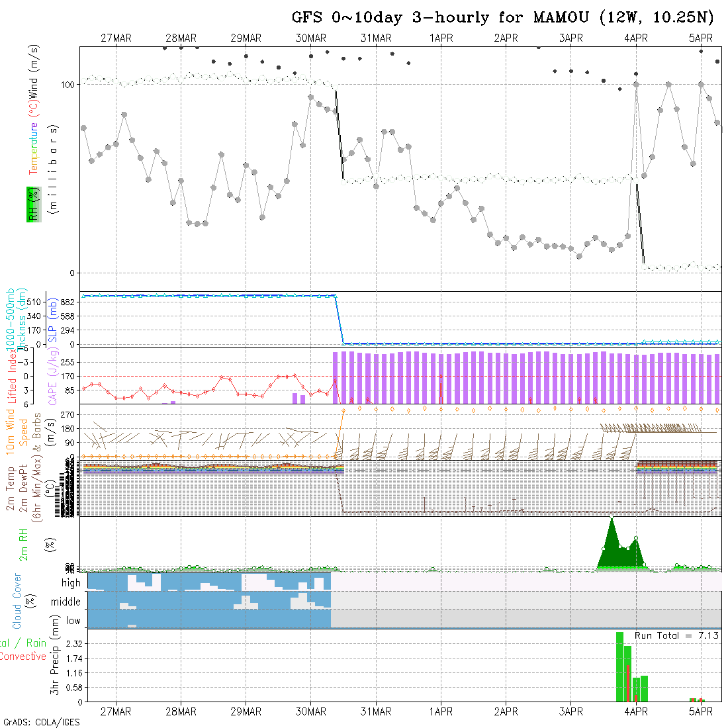Screen dimensions: 728x728
Task: Select the 'middle' cloud cover row label
Action: tap(66, 602)
